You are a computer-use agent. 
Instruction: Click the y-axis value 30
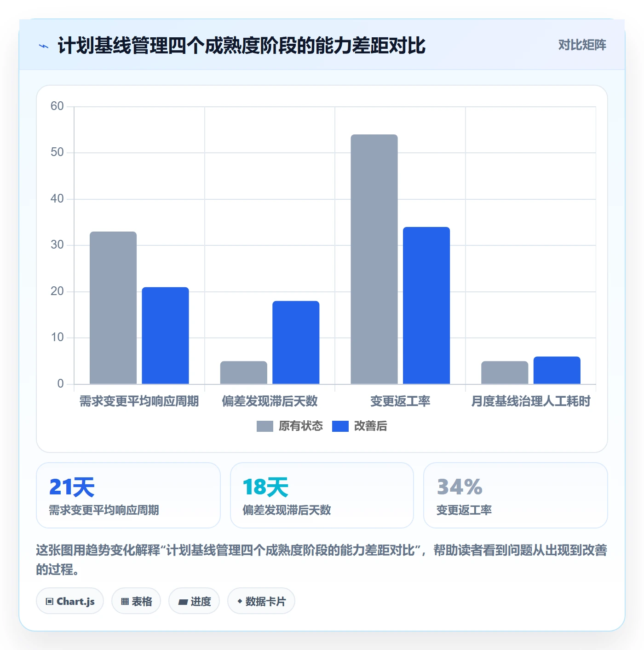tap(57, 245)
